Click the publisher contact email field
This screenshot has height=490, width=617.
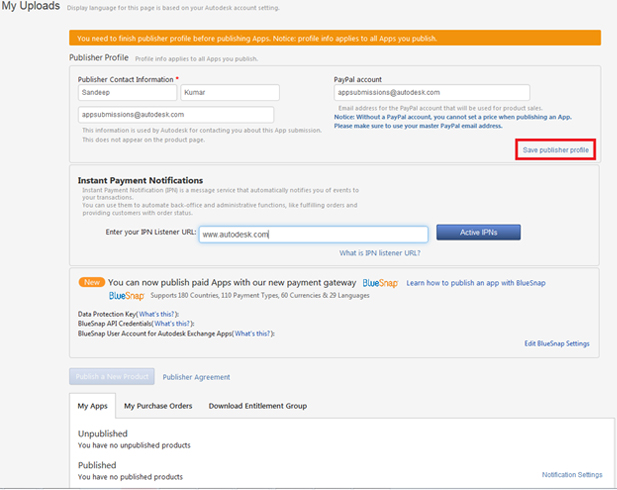[176, 115]
